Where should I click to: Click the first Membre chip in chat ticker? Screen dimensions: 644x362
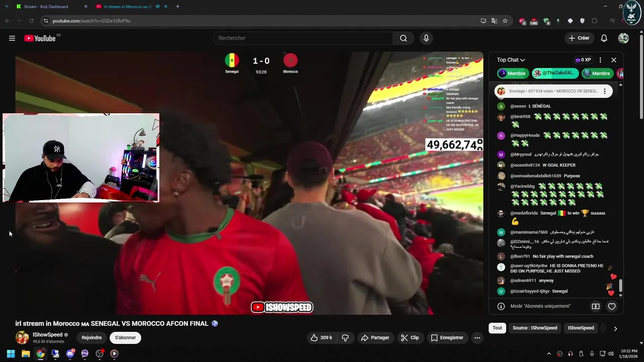(513, 73)
